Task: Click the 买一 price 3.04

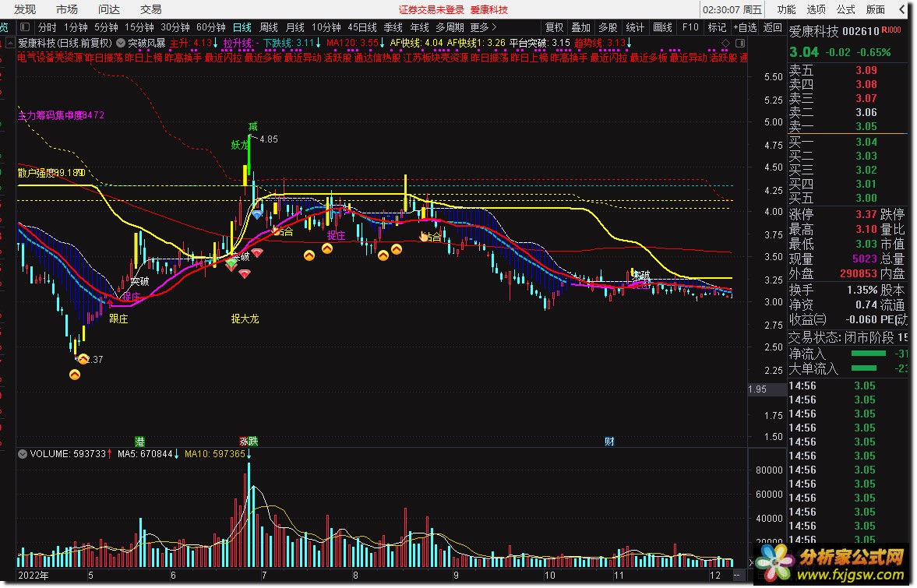Action: 866,142
